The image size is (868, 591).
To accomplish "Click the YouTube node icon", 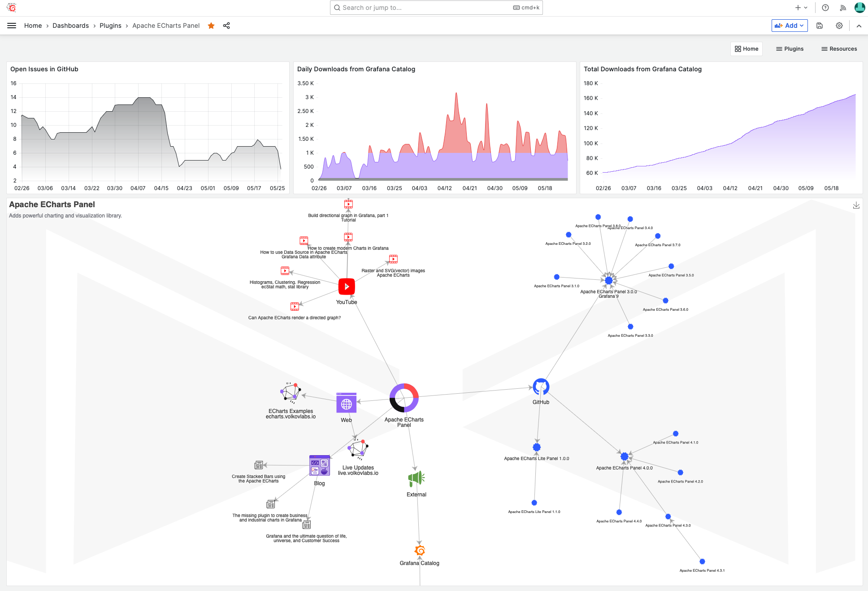I will [x=347, y=287].
